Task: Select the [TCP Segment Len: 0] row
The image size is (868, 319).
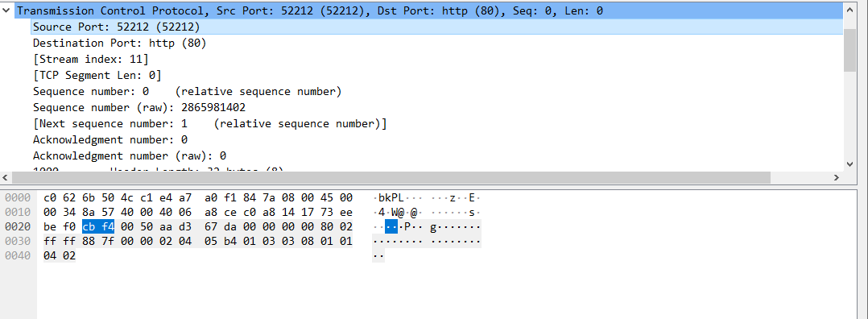Action: 437,75
